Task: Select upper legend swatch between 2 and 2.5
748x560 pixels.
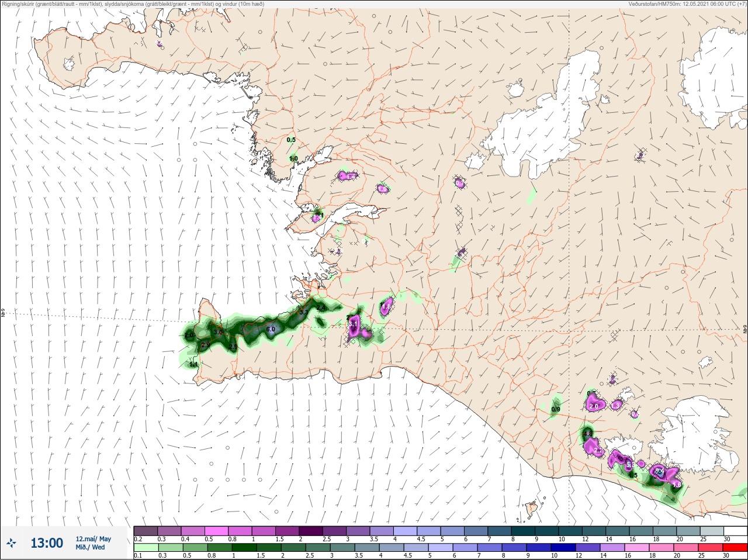Action: click(311, 531)
